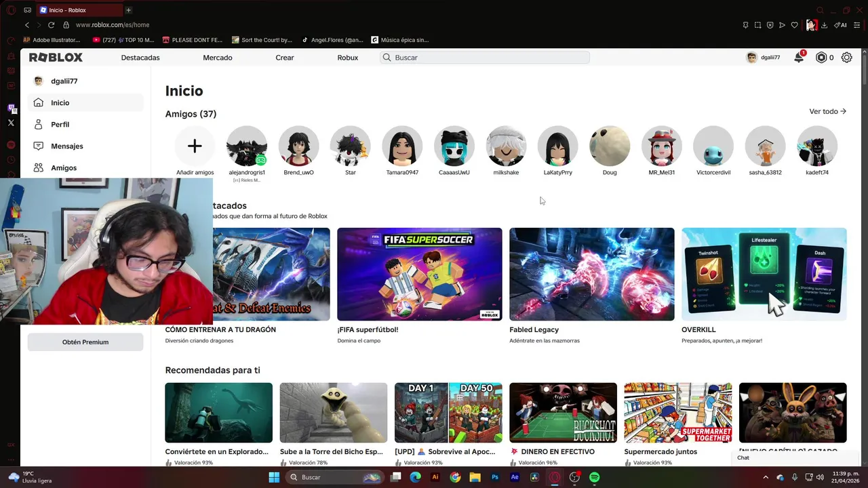Open Perfil in the sidebar
The image size is (868, 488).
click(85, 124)
